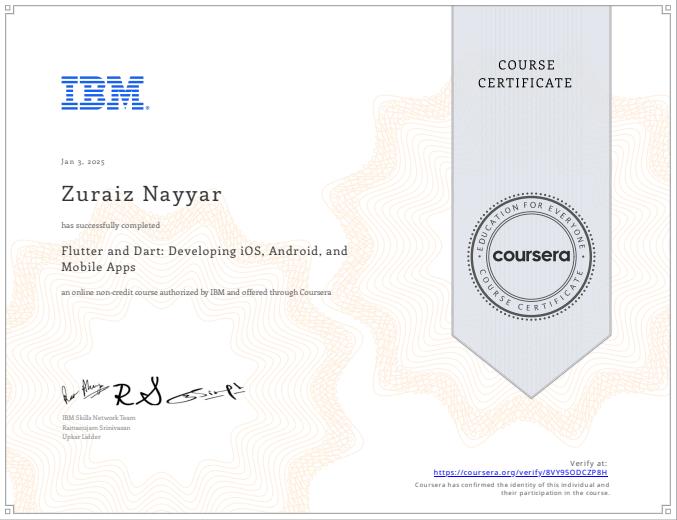The width and height of the screenshot is (677, 520).
Task: Click the online non-credit course description line
Action: click(196, 292)
